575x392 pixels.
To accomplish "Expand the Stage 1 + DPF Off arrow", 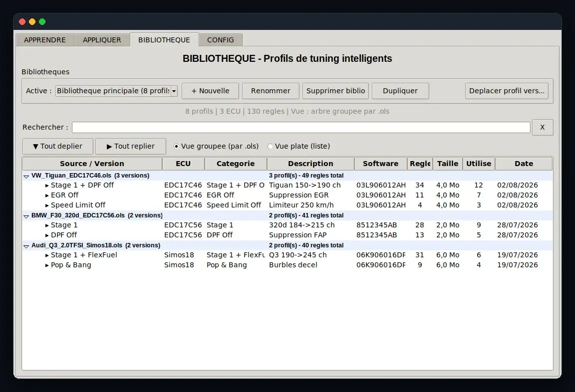I will tap(47, 186).
